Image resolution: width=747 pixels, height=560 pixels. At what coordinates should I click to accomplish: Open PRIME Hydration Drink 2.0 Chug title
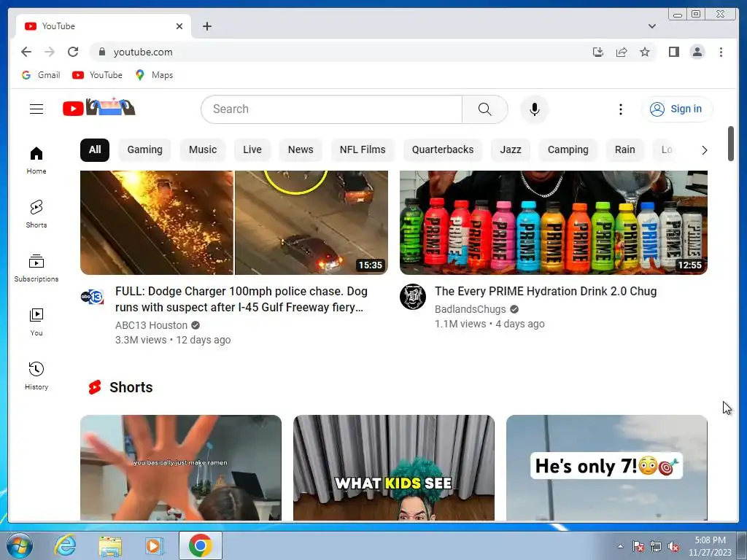(546, 292)
